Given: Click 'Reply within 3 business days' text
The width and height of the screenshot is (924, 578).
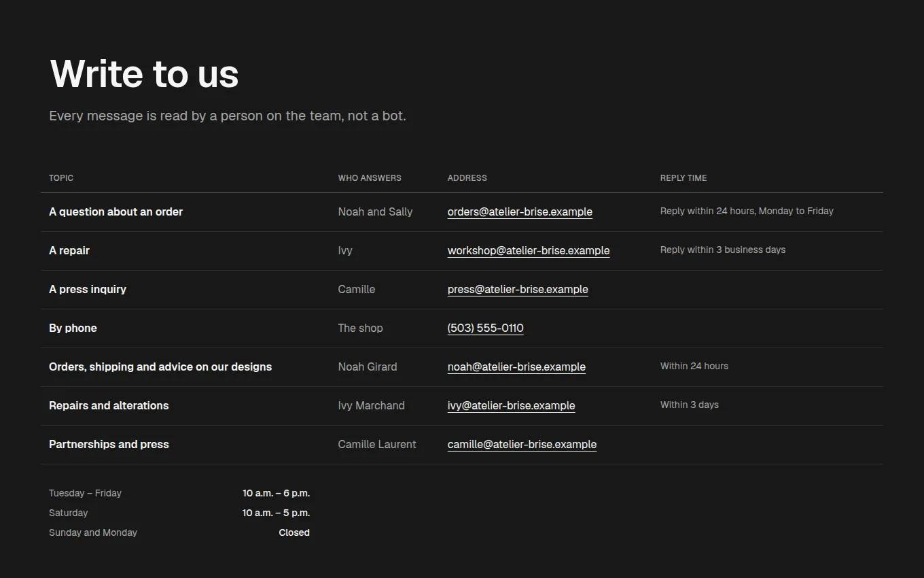Looking at the screenshot, I should [723, 250].
